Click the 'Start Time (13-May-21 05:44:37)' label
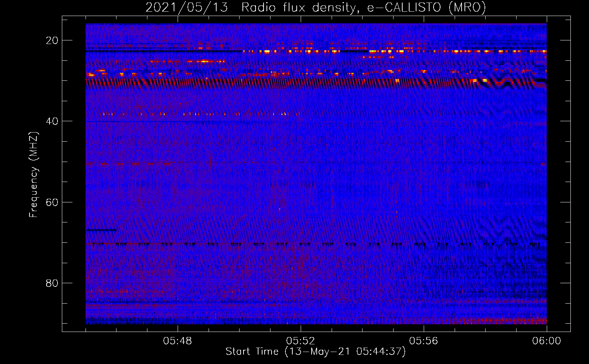Image resolution: width=589 pixels, height=364 pixels. [316, 352]
